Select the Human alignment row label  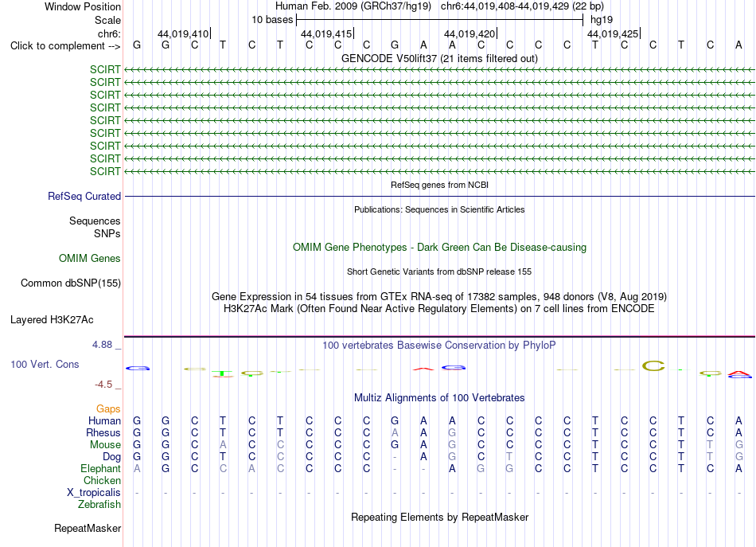104,421
